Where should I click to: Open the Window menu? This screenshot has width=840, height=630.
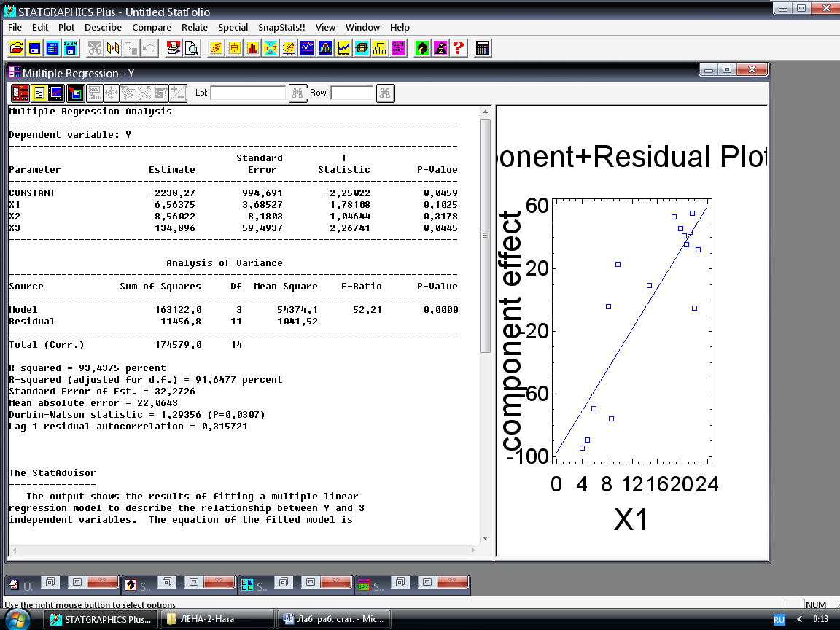pyautogui.click(x=362, y=27)
